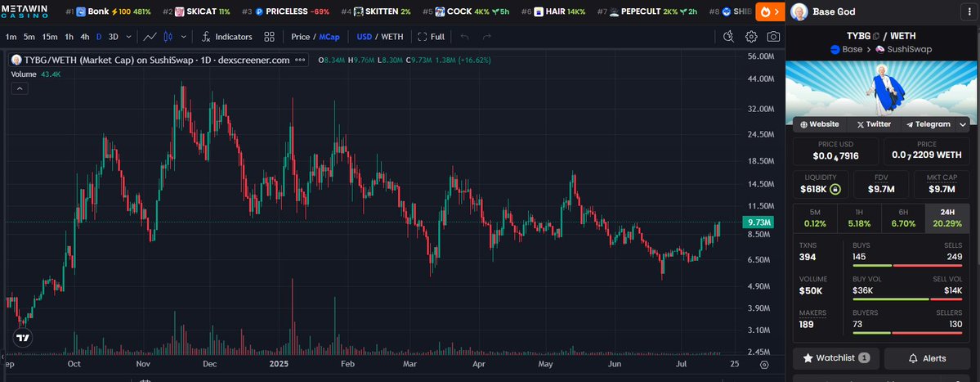Switch chart to MCap mode
Image resolution: width=980 pixels, height=382 pixels.
tap(329, 37)
